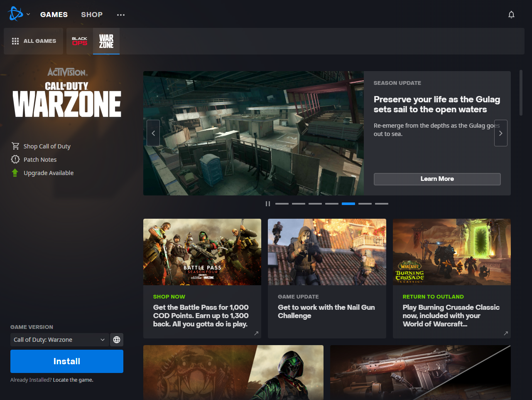Click the external link arrow on Battle Pass card
This screenshot has width=532, height=400.
[256, 333]
